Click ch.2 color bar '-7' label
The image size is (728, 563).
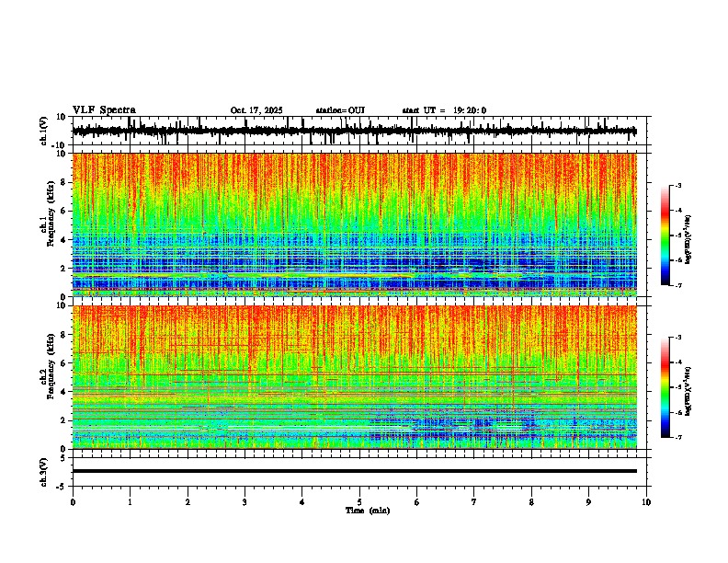click(x=677, y=438)
